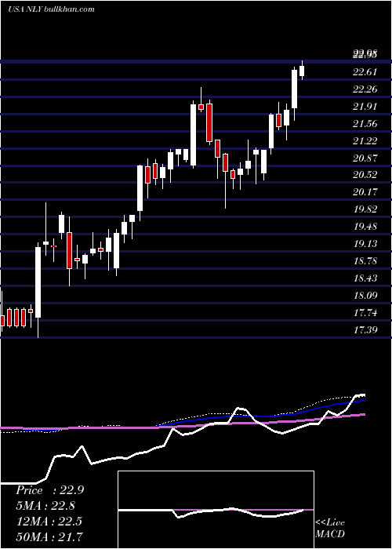Click the last white candlestick near 22.61

click(x=302, y=71)
